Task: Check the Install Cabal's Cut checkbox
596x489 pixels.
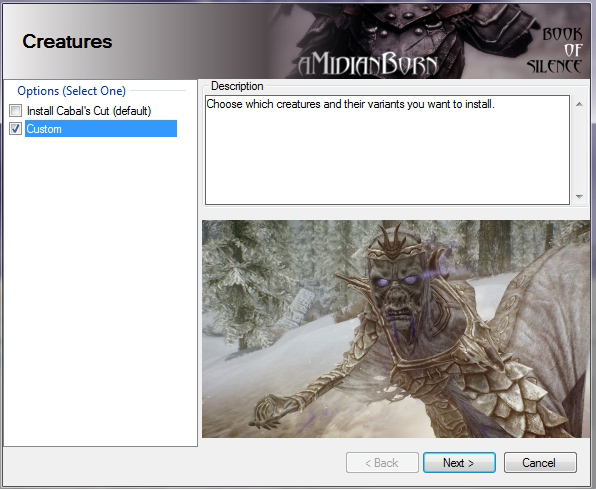Action: (16, 111)
